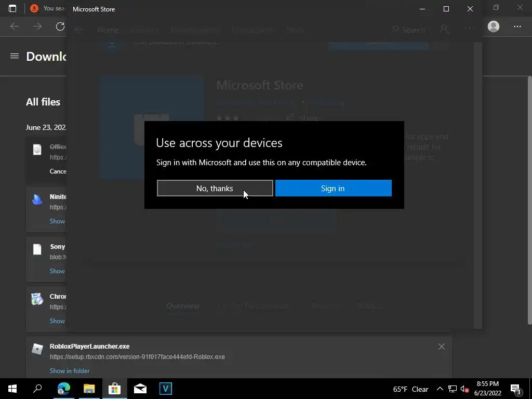532x399 pixels.
Task: Open Mail app from taskbar
Action: [140, 389]
